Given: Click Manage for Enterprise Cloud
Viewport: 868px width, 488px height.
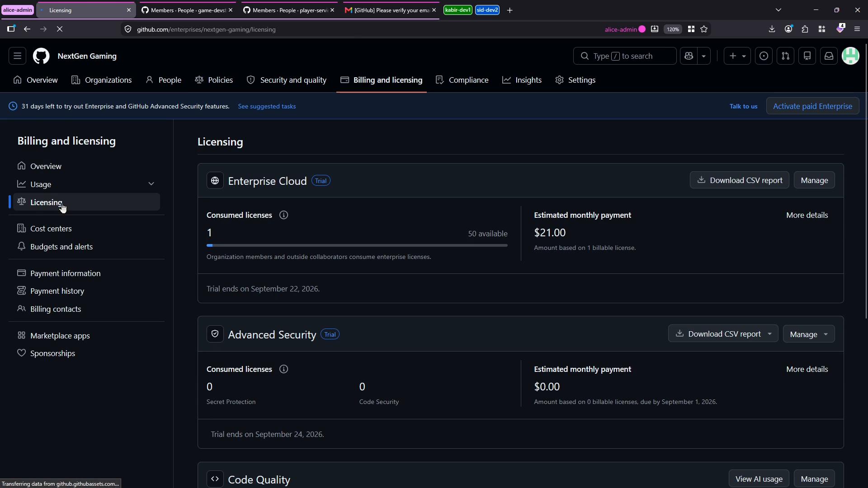Looking at the screenshot, I should pyautogui.click(x=814, y=180).
